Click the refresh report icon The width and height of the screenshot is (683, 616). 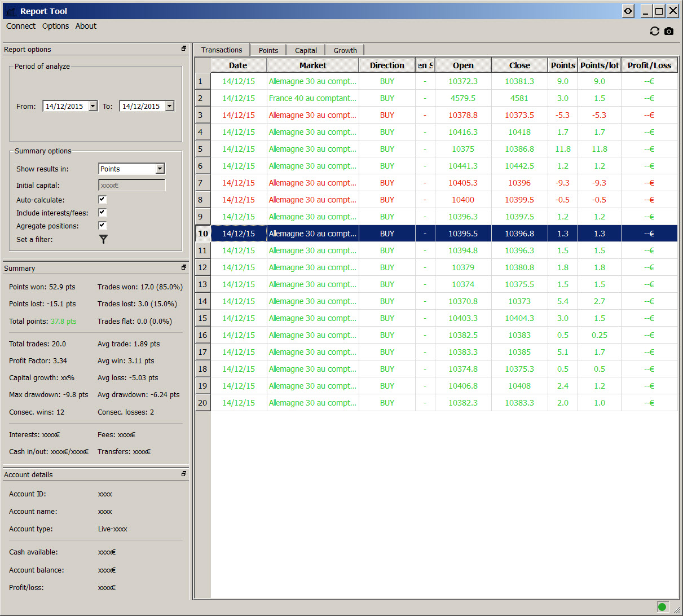[x=654, y=32]
